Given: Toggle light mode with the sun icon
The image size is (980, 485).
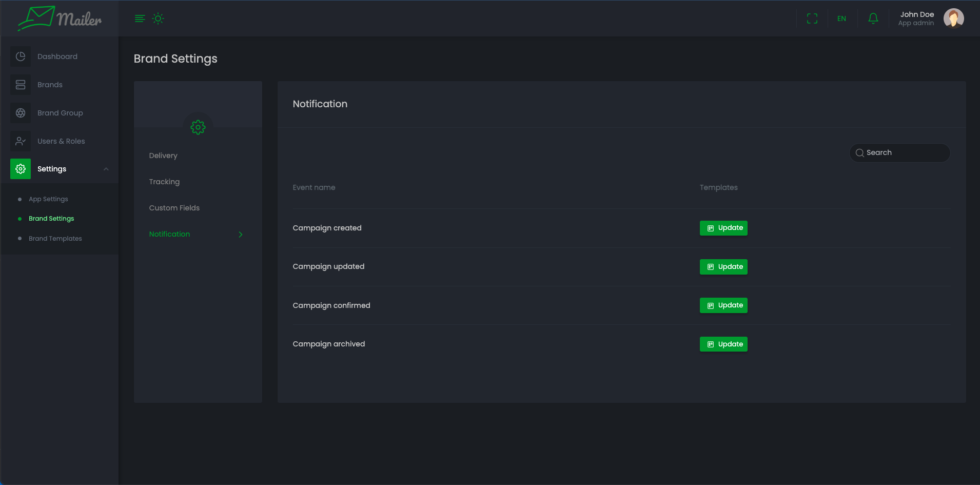Looking at the screenshot, I should pos(158,18).
